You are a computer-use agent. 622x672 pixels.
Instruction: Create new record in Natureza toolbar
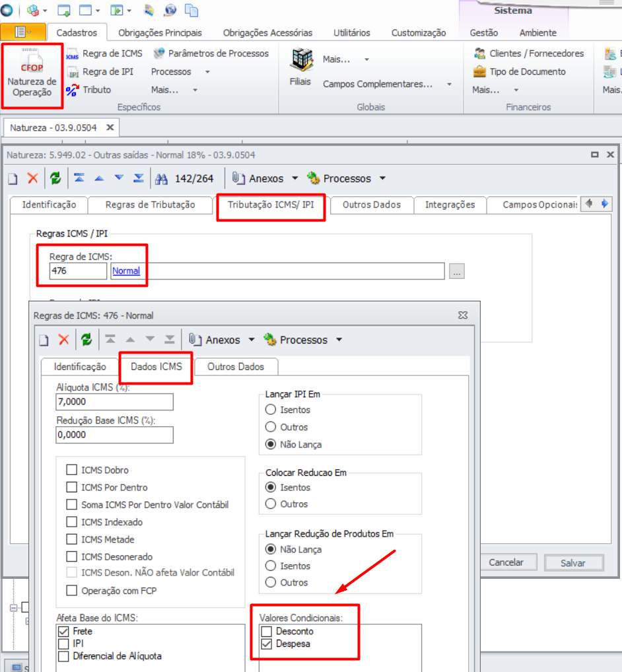click(13, 178)
